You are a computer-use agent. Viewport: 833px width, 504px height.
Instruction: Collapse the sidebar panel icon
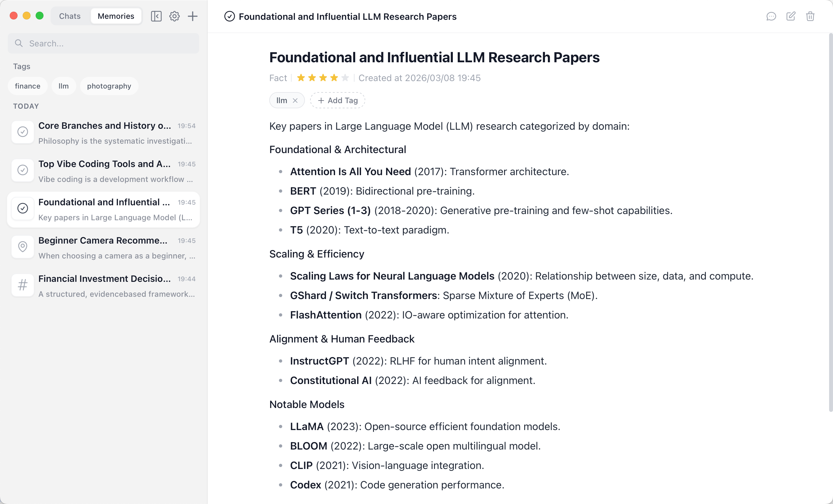pos(156,16)
